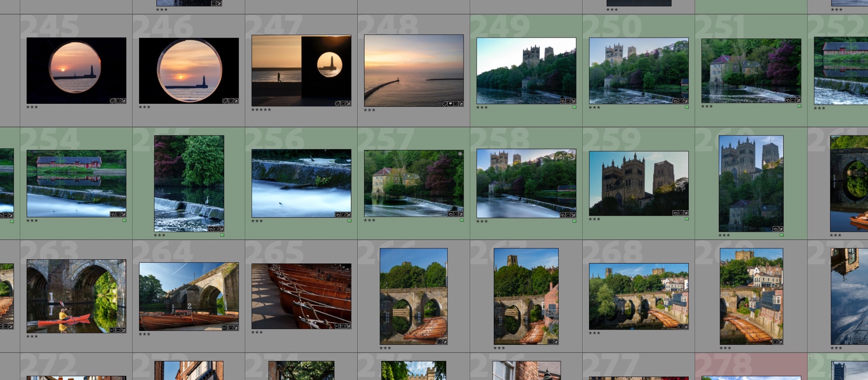
Task: Click the keyword tag badge on photo 248
Action: pyautogui.click(x=445, y=104)
